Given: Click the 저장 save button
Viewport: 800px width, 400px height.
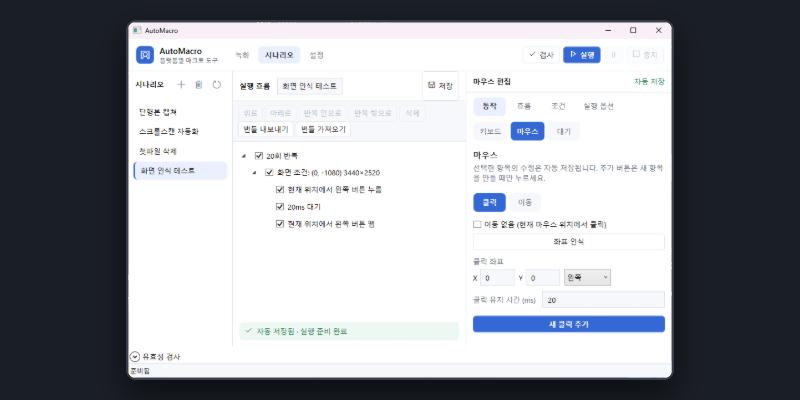Looking at the screenshot, I should (x=440, y=86).
